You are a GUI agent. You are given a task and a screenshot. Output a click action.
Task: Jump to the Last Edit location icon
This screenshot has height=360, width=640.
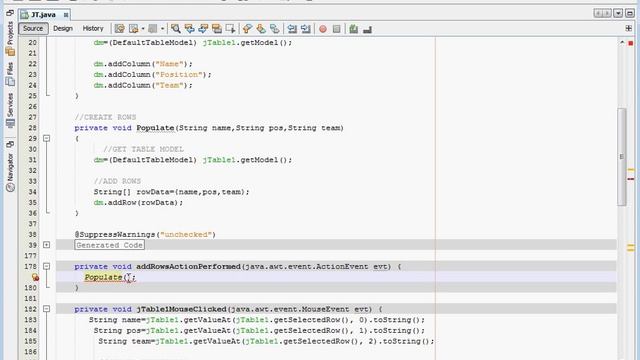coord(119,29)
